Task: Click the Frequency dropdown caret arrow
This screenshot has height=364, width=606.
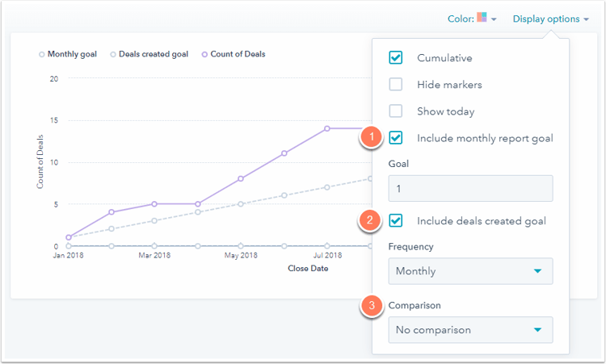Action: coord(537,271)
